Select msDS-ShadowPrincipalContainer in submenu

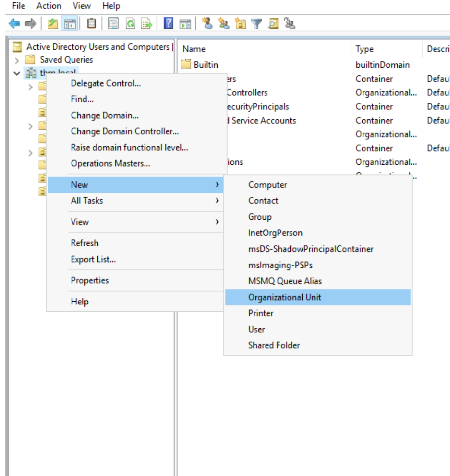point(318,249)
